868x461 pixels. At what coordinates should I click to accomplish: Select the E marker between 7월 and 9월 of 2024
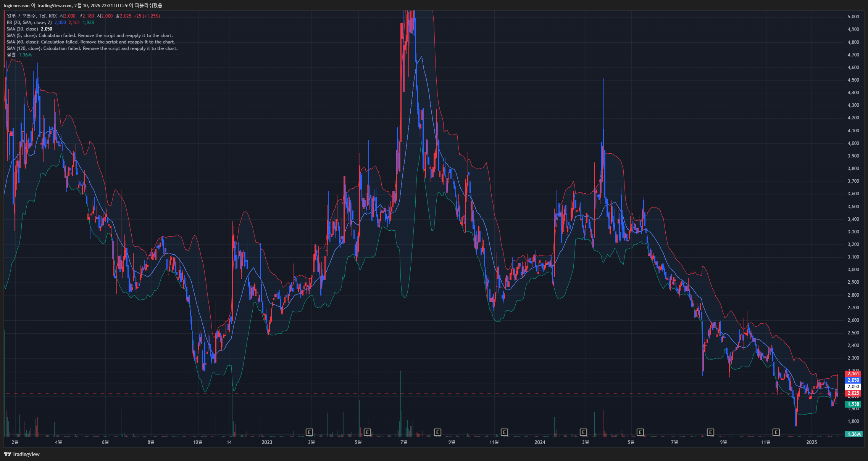[710, 432]
